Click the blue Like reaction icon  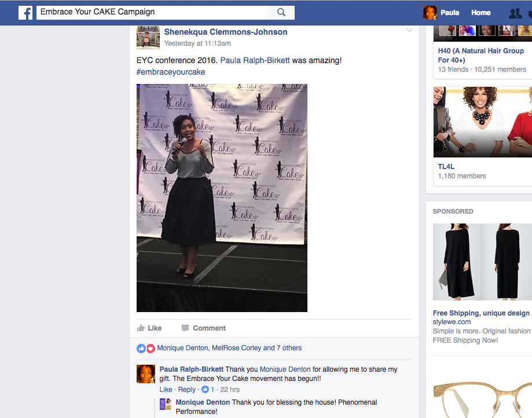coord(141,348)
